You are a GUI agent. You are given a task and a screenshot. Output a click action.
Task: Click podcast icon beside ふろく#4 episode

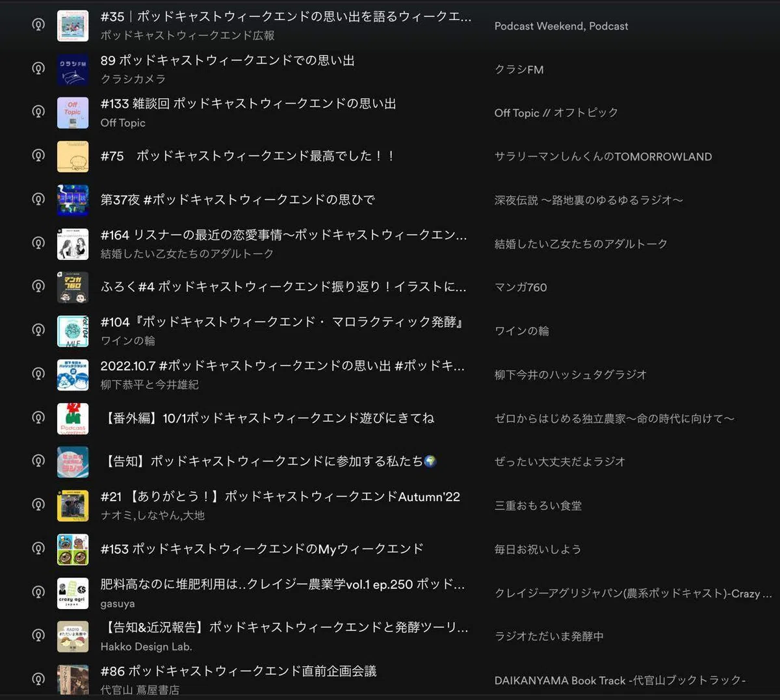pyautogui.click(x=38, y=286)
